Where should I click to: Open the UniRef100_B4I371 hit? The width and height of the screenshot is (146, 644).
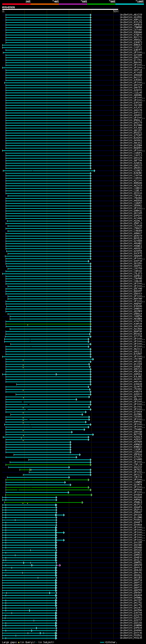coord(131,77)
